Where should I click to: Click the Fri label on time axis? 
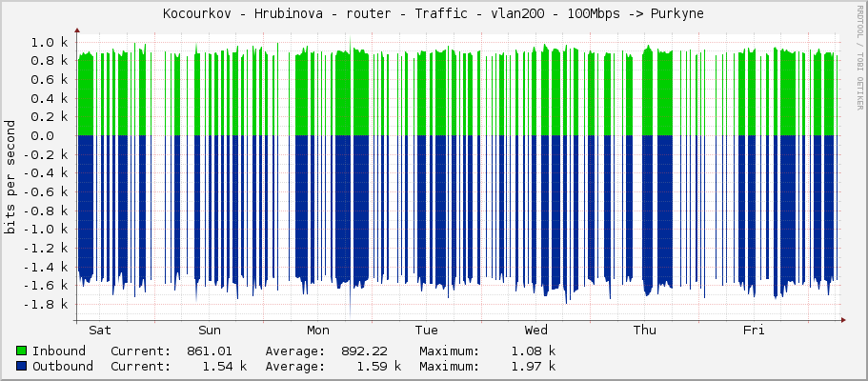[754, 331]
